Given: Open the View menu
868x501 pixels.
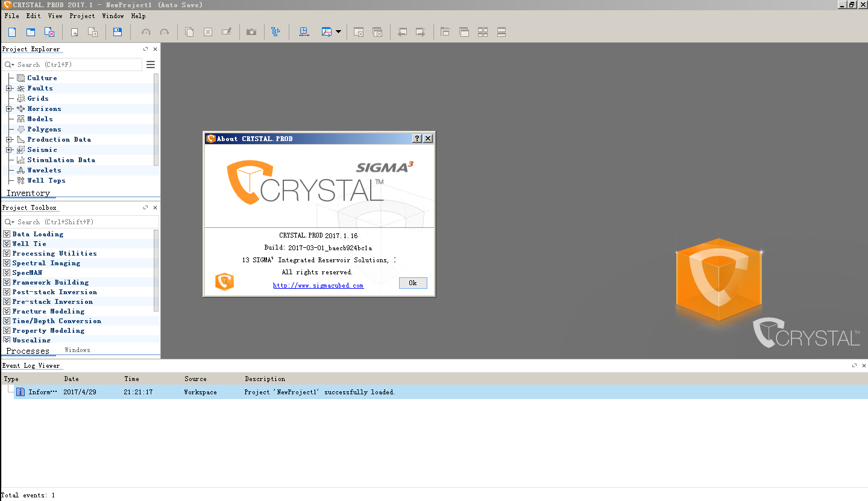Looking at the screenshot, I should (x=55, y=16).
